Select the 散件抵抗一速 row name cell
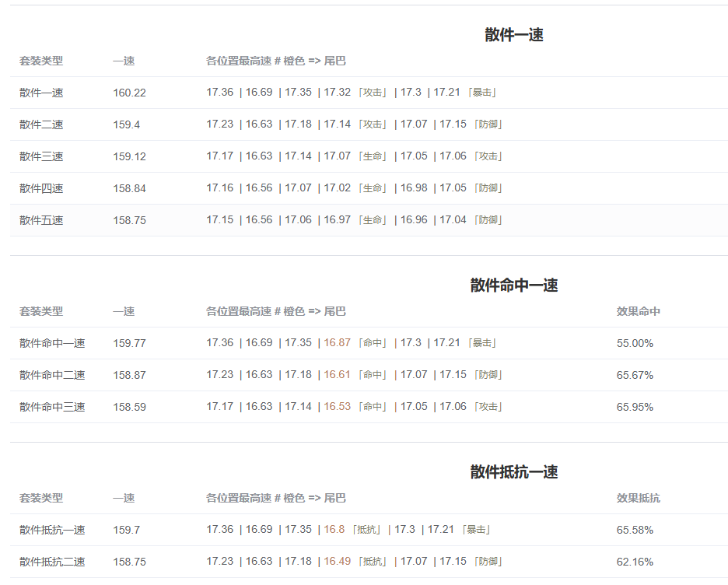728x585 pixels. click(52, 530)
